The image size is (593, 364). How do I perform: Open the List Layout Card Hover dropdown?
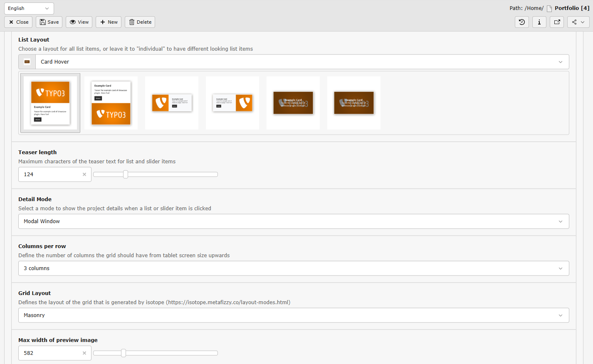pos(302,62)
